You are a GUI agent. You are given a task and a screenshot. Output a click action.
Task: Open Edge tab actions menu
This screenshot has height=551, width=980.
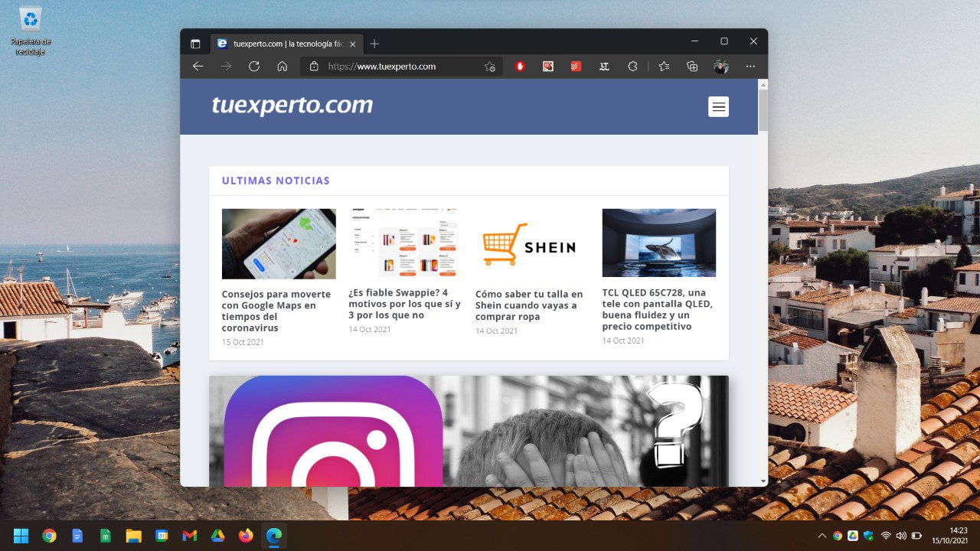195,44
